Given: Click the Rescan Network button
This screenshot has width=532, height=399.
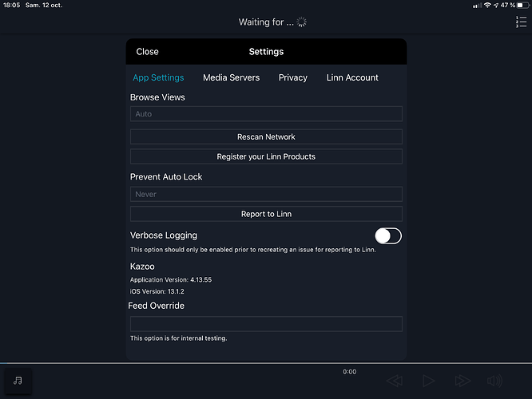Looking at the screenshot, I should [266, 137].
